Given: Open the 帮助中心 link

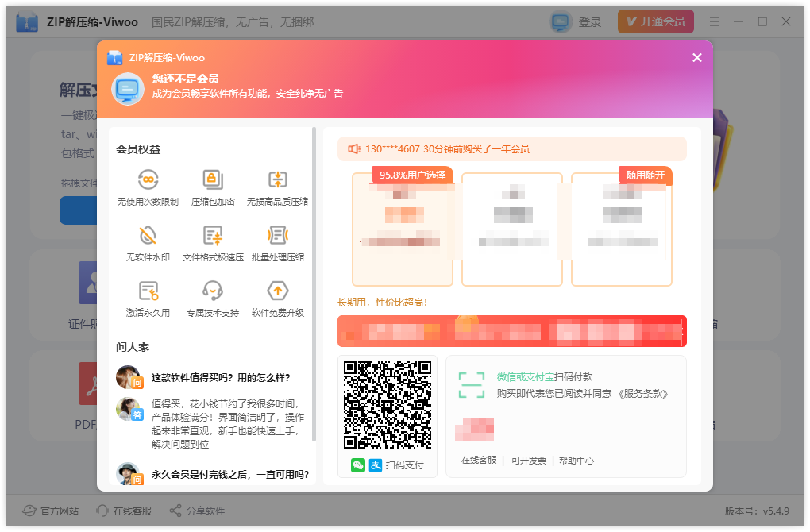Looking at the screenshot, I should tap(576, 461).
